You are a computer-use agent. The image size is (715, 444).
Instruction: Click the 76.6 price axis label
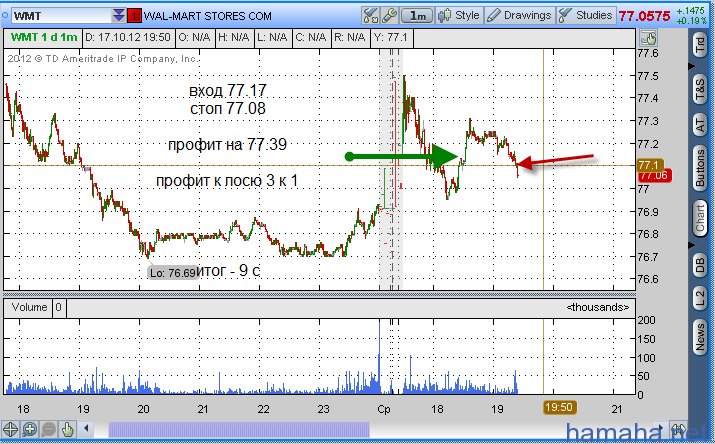648,279
